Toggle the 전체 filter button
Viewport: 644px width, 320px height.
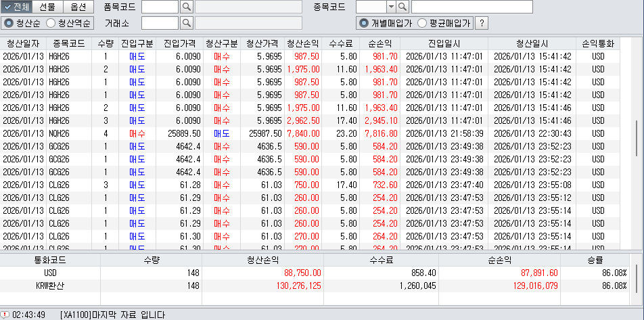(x=16, y=7)
